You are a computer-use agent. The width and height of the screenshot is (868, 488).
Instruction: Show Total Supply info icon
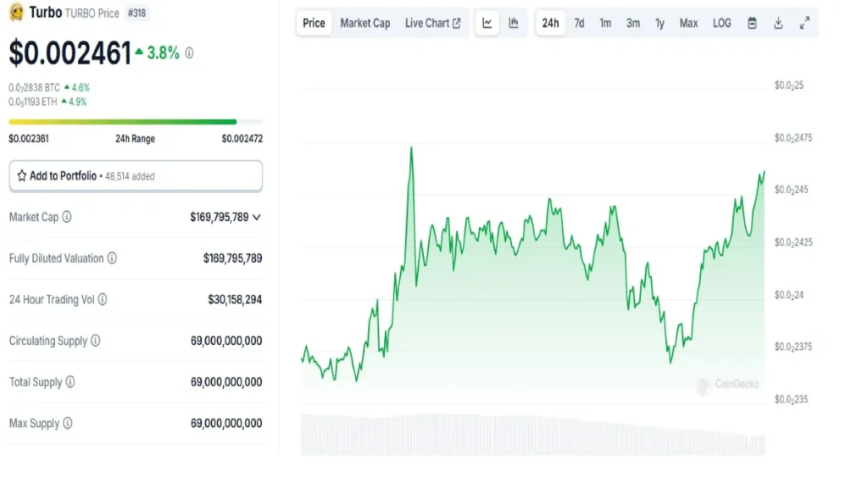(70, 382)
